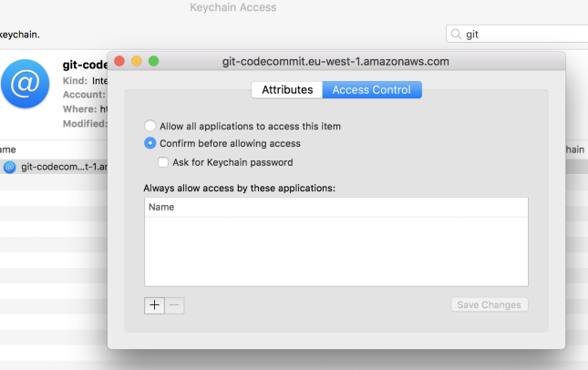Click the git-codecommit window title bar text

tap(335, 62)
